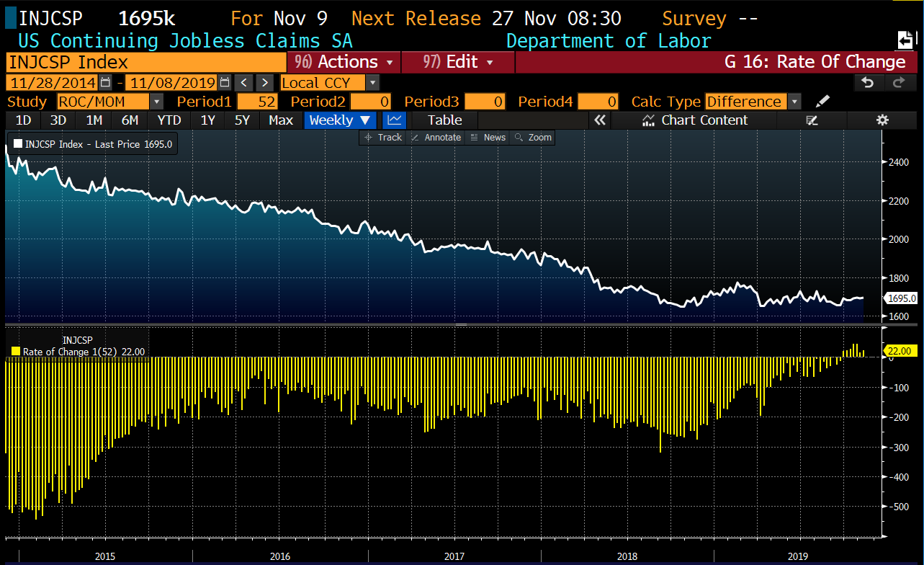Screen dimensions: 924x565
Task: Select the 3D range tab
Action: [x=59, y=120]
